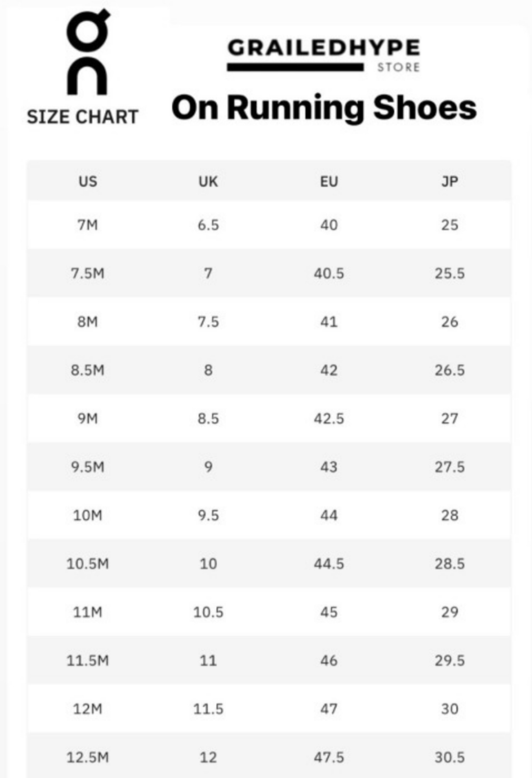Screen dimensions: 532x778
Task: Pick the 10.5M US size
Action: (88, 564)
